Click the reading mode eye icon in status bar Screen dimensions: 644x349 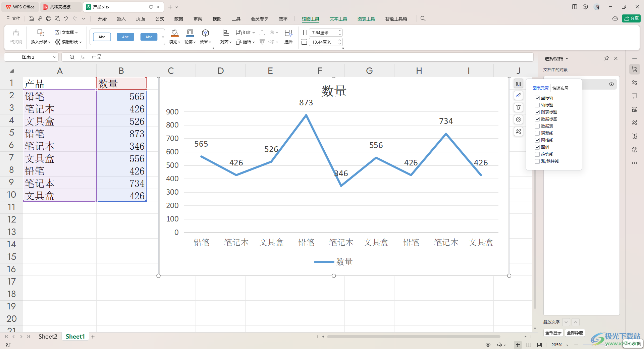tap(488, 345)
